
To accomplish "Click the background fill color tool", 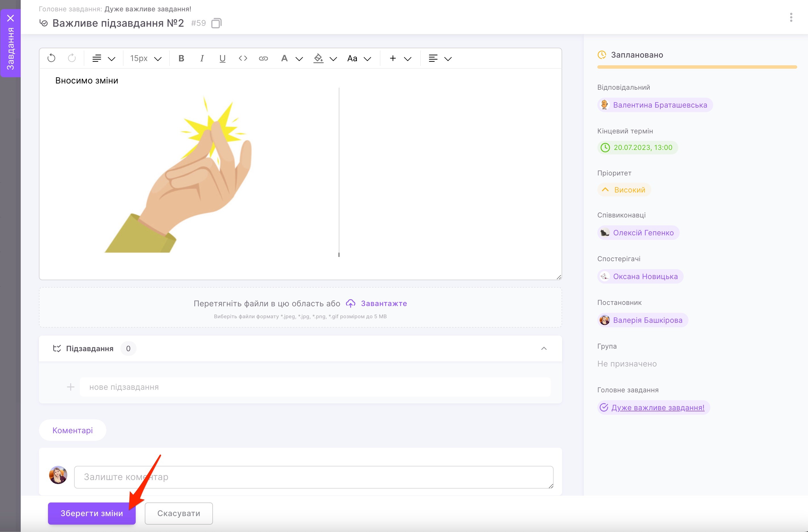I will tap(318, 58).
